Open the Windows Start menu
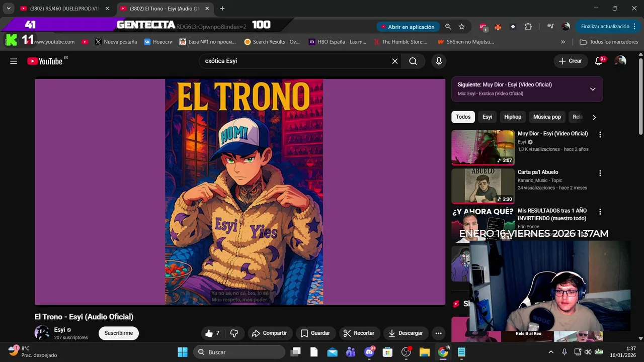Image resolution: width=644 pixels, height=362 pixels. pos(183,352)
